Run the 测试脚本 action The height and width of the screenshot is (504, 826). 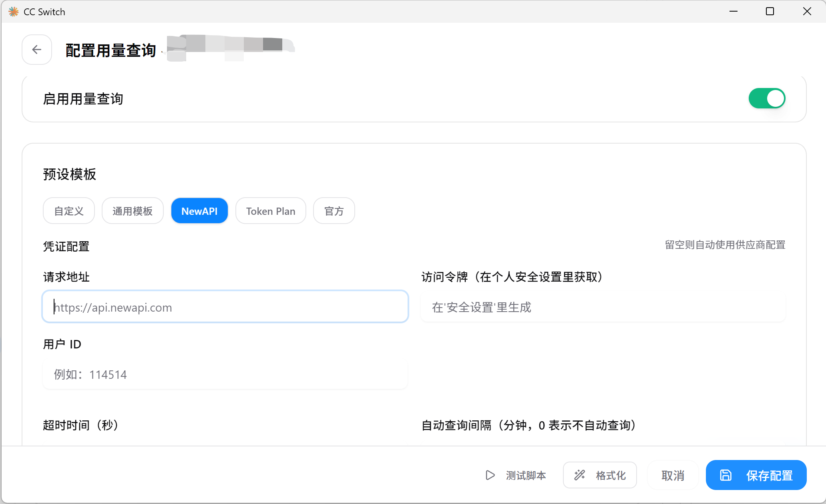[516, 475]
